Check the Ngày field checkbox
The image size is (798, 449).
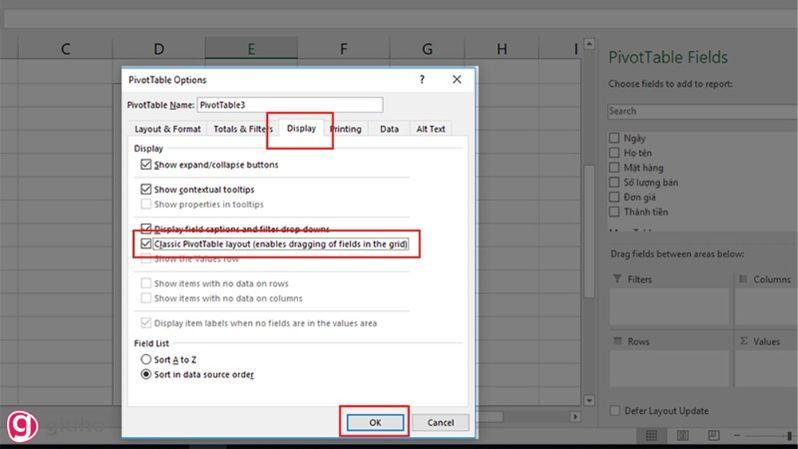click(x=614, y=138)
